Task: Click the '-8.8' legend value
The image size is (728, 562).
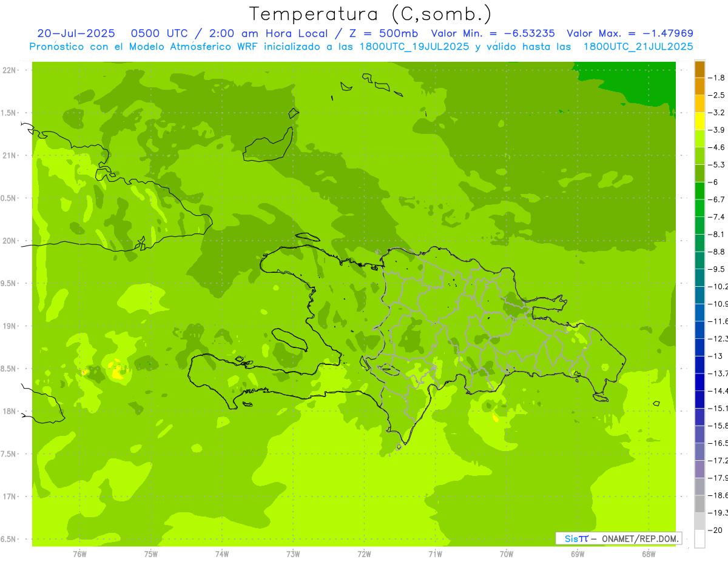Action: pos(717,252)
